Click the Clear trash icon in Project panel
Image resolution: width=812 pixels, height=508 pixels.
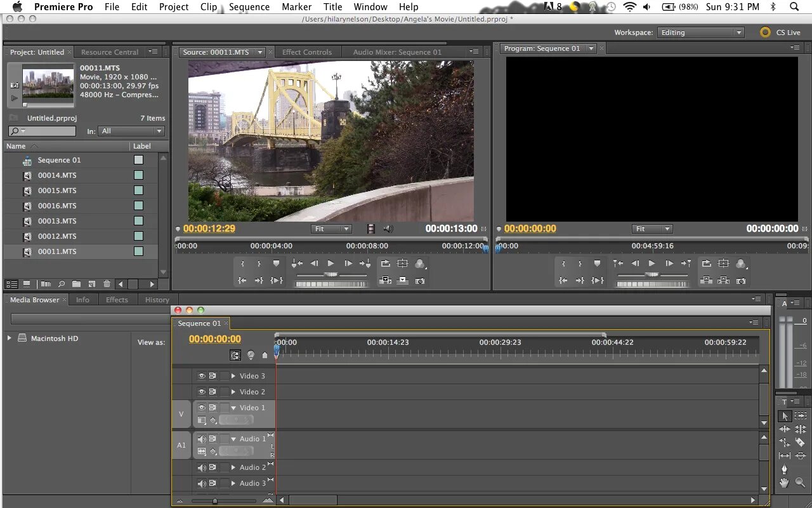[x=107, y=284]
